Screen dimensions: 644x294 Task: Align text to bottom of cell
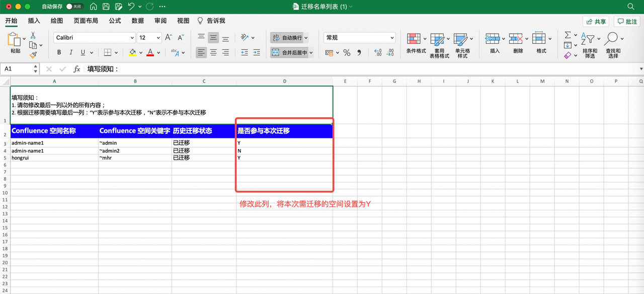pos(225,38)
